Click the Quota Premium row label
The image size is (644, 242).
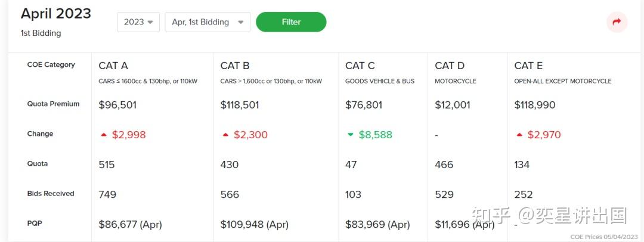pyautogui.click(x=53, y=104)
